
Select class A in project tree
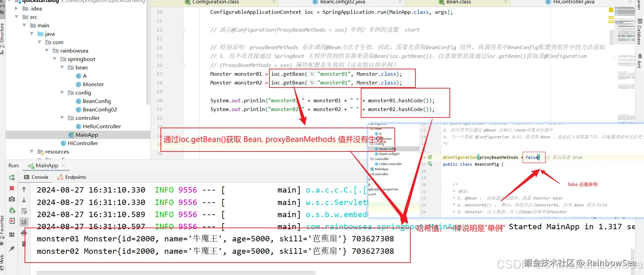81,76
